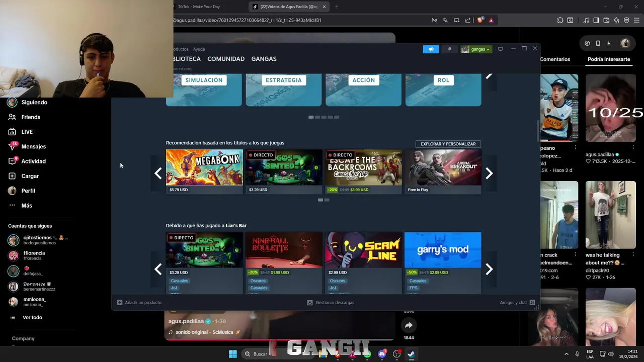Show hidden system tray icons chevron
Image resolution: width=644 pixels, height=362 pixels.
(566, 354)
